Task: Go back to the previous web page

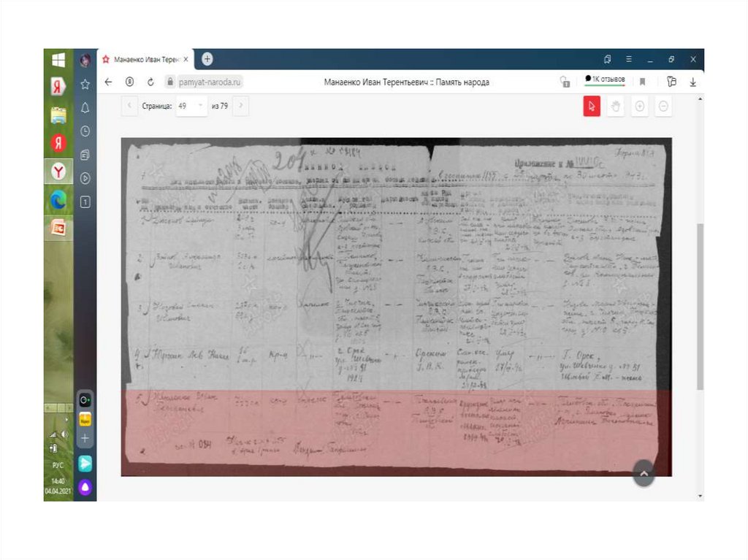Action: tap(108, 82)
